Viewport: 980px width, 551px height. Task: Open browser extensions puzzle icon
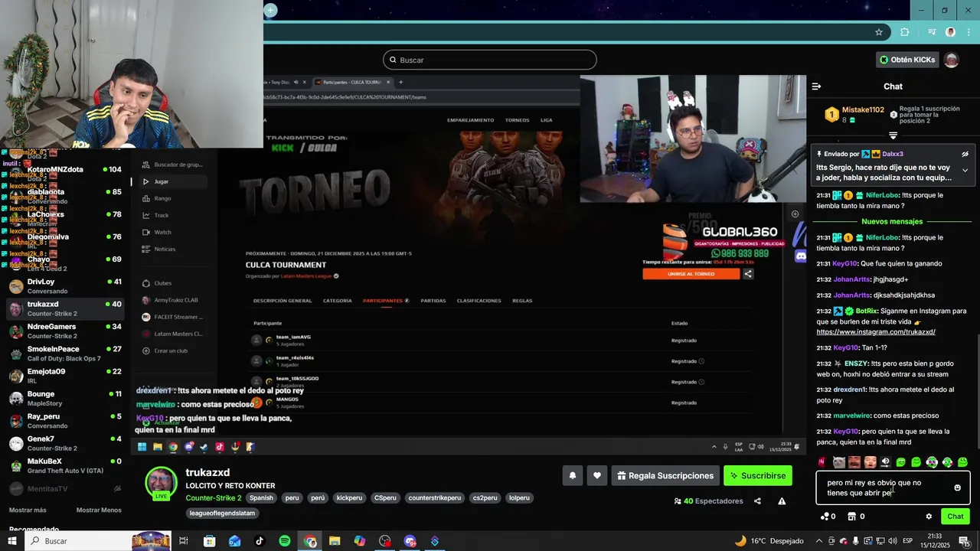(905, 32)
